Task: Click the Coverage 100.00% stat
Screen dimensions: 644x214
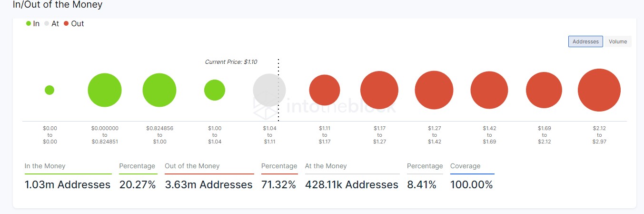Action: pyautogui.click(x=472, y=184)
